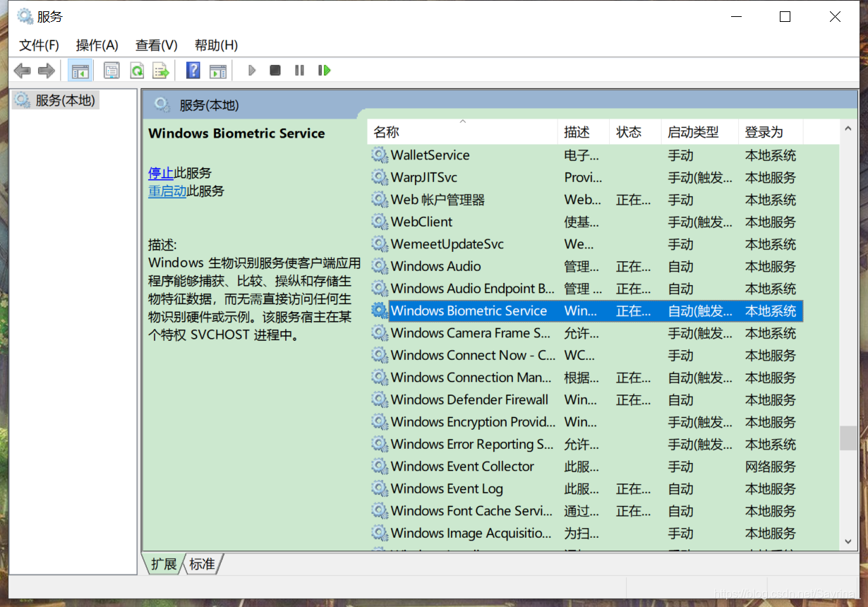Click the vertical scrollbar thumb
868x607 pixels.
[x=848, y=438]
